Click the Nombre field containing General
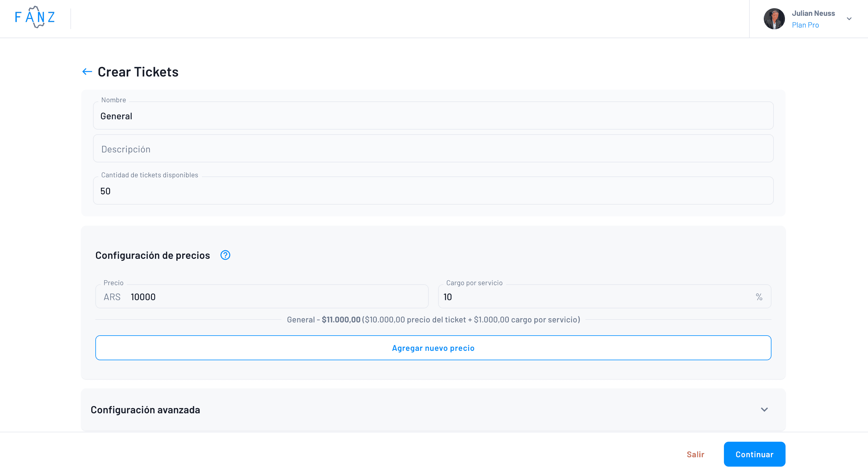The image size is (868, 476). tap(433, 116)
